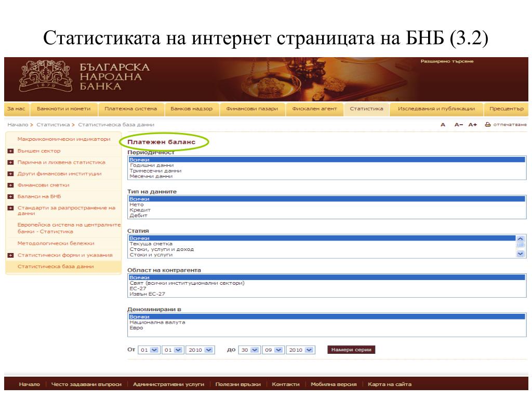
Task: Open Полезни връзки footer link
Action: click(x=238, y=384)
